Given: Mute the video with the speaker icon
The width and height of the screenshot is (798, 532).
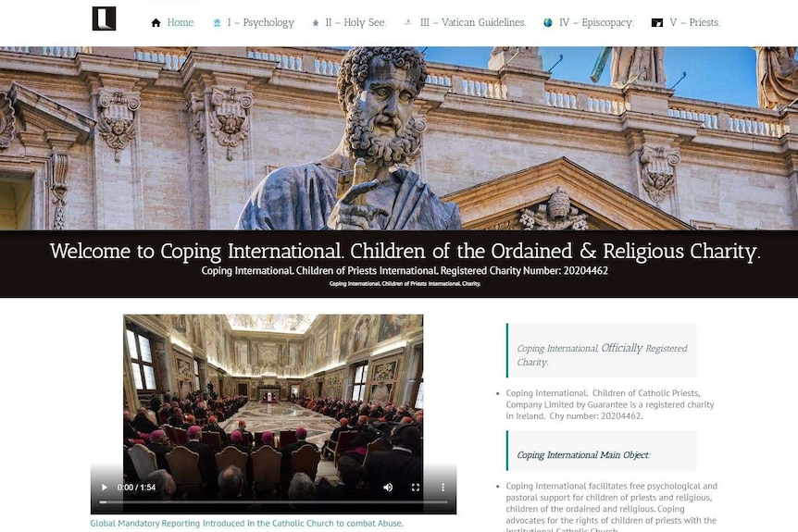Looking at the screenshot, I should (x=388, y=488).
